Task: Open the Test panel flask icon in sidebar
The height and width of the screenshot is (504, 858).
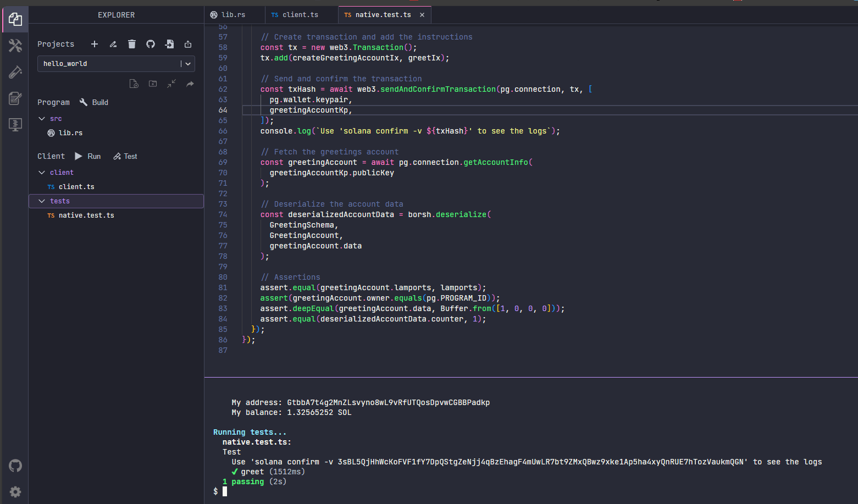Action: (x=15, y=72)
